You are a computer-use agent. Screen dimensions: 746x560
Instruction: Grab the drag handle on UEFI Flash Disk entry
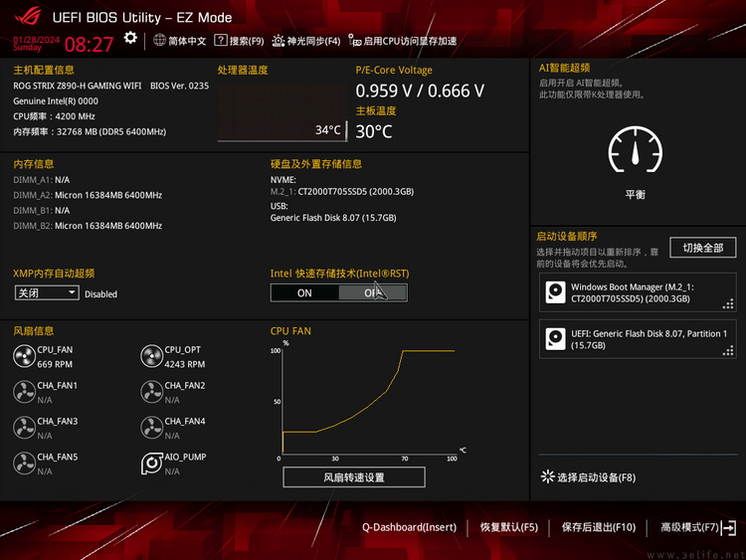tap(728, 351)
